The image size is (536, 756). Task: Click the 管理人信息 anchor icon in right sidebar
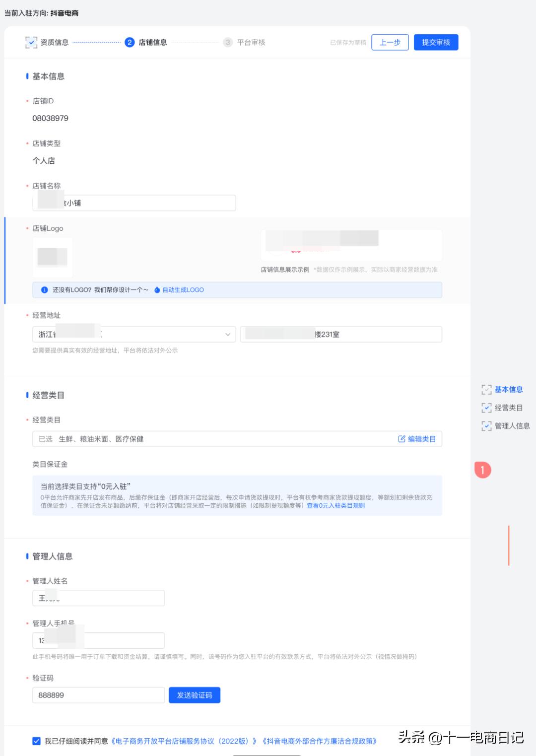(485, 425)
